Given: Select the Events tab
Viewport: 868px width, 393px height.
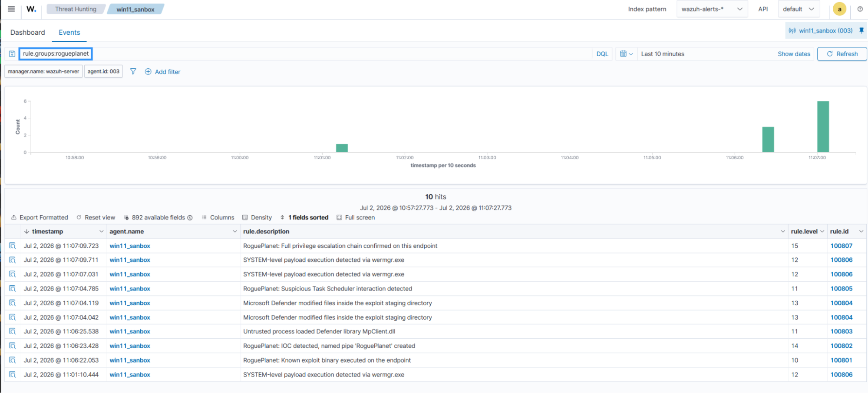Looking at the screenshot, I should [69, 33].
